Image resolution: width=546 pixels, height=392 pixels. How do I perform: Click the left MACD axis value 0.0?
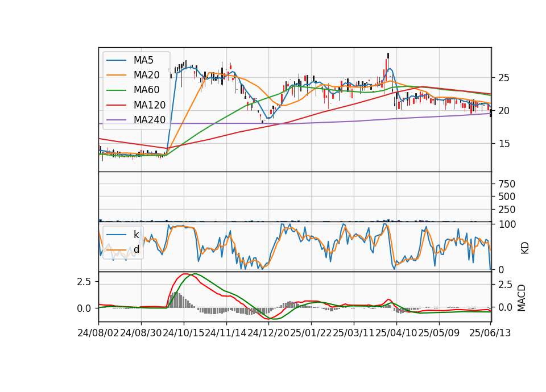pyautogui.click(x=84, y=308)
